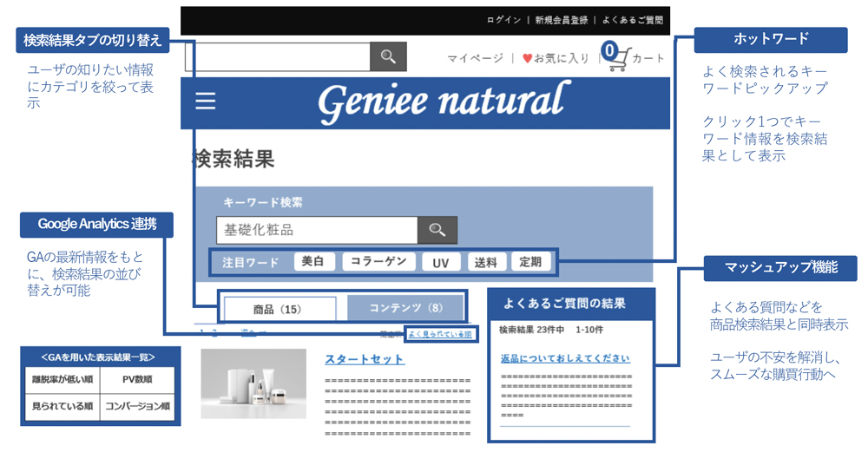Click the heart favorites icon
868x452 pixels.
[527, 58]
